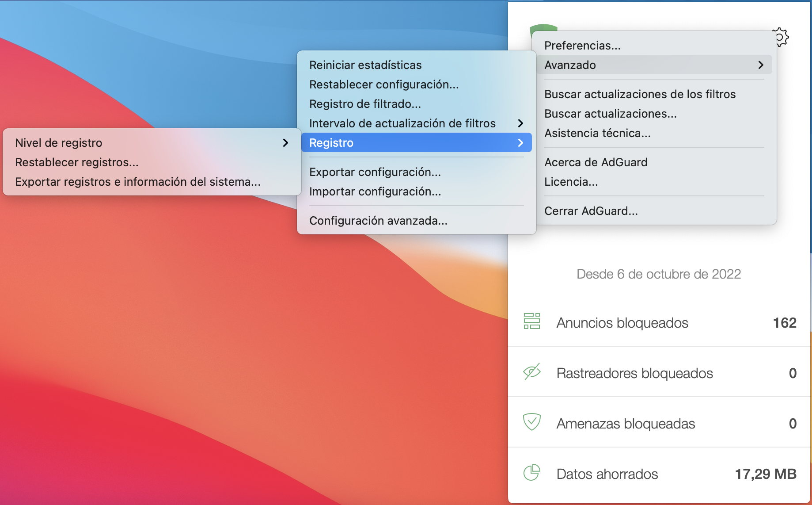Select Avanzado menu entry
The image size is (812, 505).
(x=654, y=65)
